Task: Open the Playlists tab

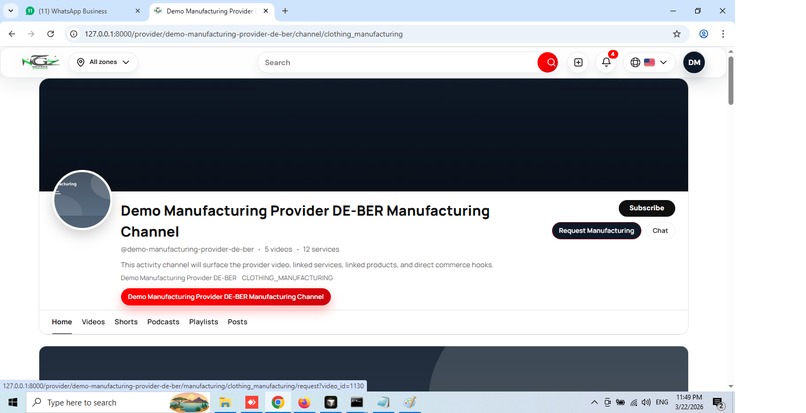Action: (204, 322)
